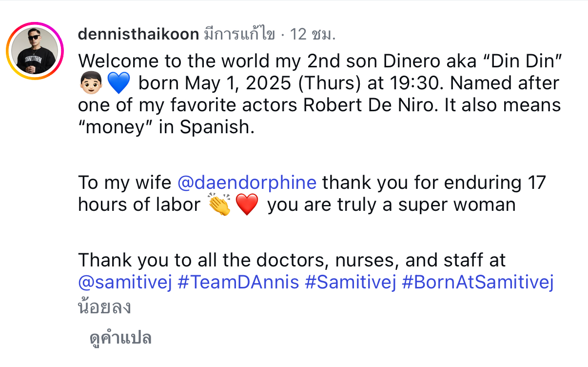
Task: Open the #TeamDAnnis hashtag
Action: pos(238,283)
